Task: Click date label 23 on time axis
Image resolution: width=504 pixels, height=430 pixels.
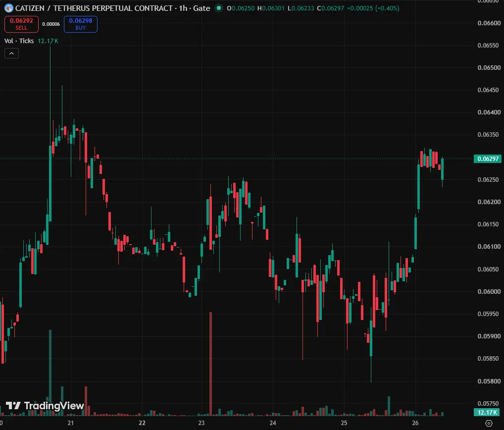Action: [202, 423]
